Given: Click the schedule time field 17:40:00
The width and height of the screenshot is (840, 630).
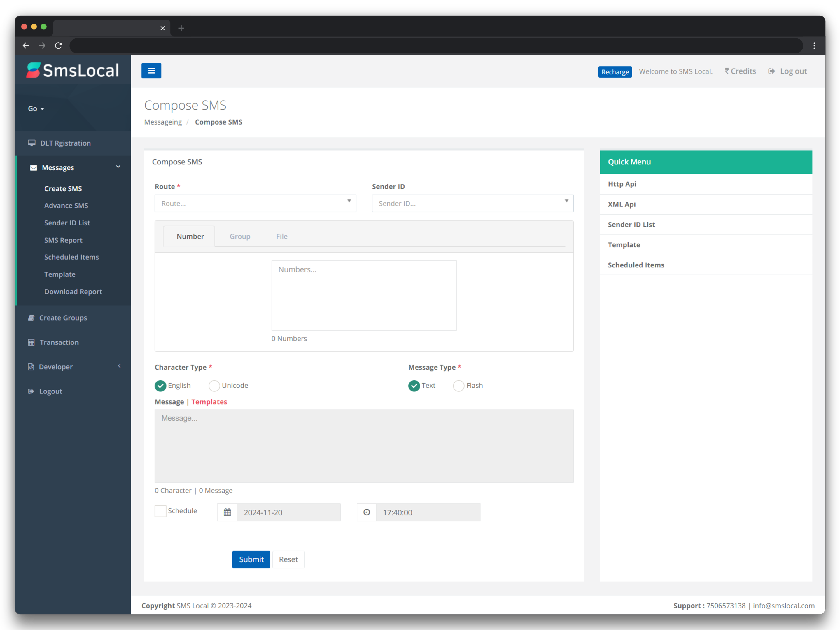Looking at the screenshot, I should (x=428, y=512).
